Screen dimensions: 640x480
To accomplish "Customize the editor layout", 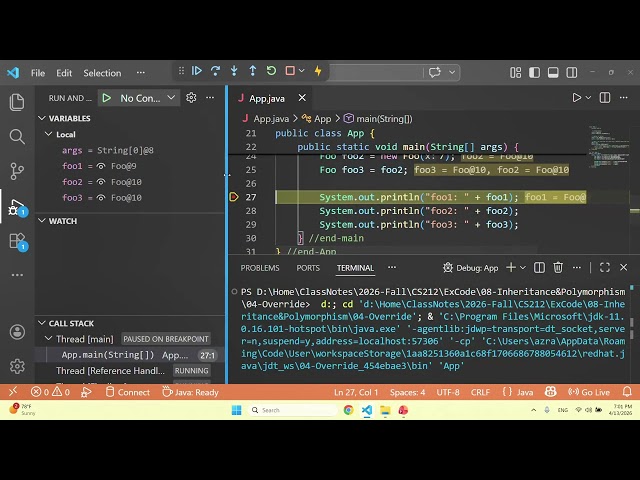I will click(516, 73).
